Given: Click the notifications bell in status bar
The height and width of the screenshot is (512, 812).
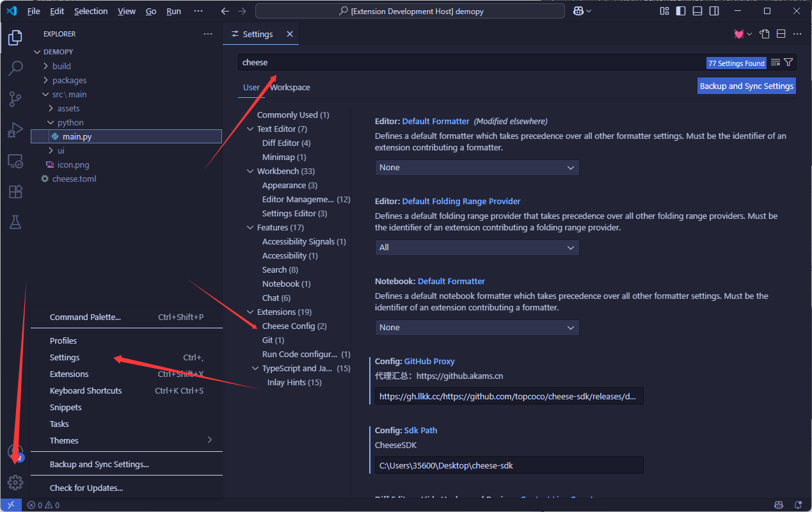Looking at the screenshot, I should pos(798,505).
